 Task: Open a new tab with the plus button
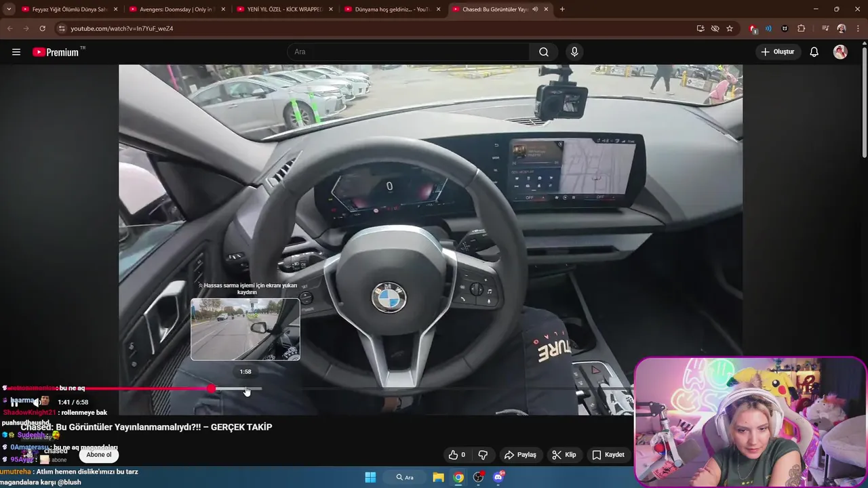[562, 9]
